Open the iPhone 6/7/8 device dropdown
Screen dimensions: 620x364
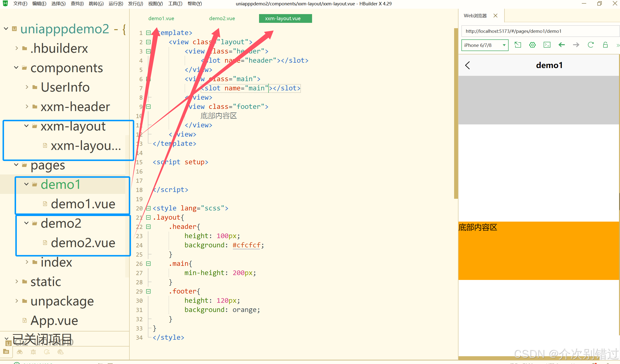(x=485, y=45)
